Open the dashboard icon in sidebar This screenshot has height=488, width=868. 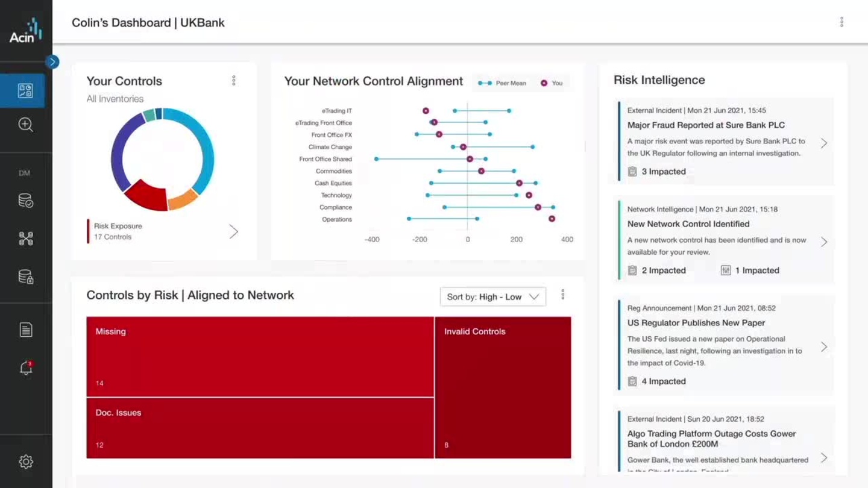(25, 91)
